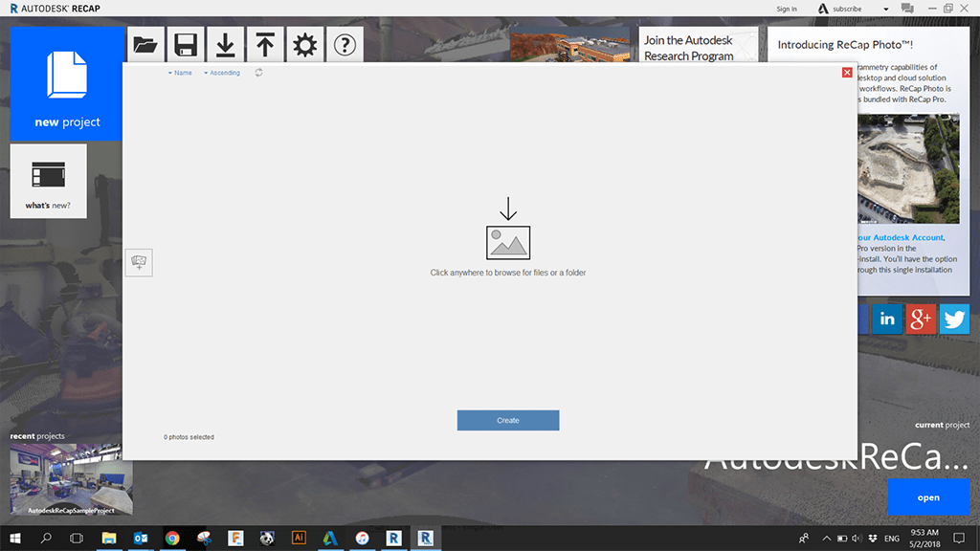Click the AutoCAD A icon in taskbar
Viewport: 980px width, 551px height.
tap(330, 538)
